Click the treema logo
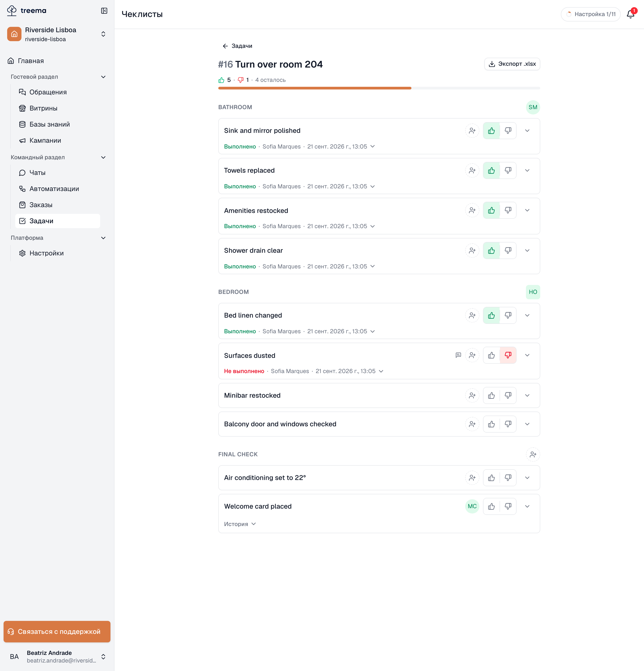 [x=27, y=11]
